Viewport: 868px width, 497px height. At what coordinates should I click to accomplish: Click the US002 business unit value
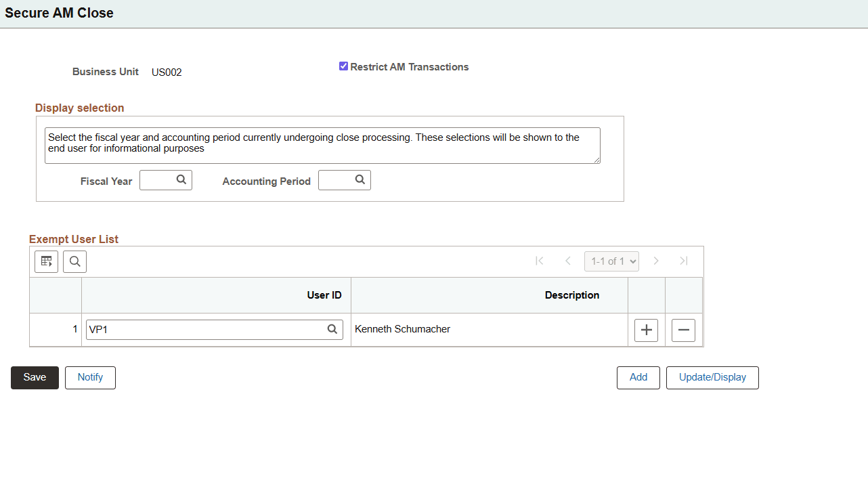pos(167,72)
